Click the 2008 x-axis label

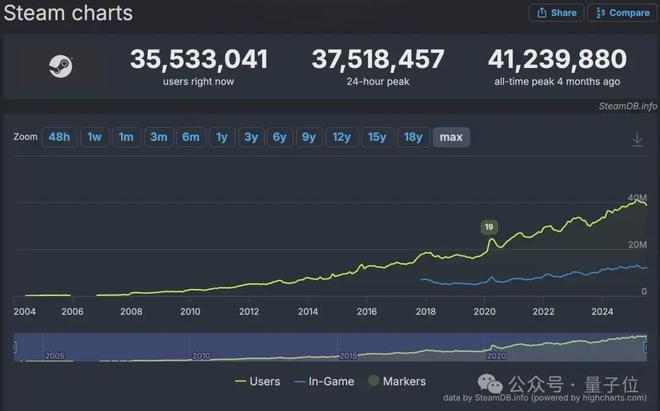point(131,312)
